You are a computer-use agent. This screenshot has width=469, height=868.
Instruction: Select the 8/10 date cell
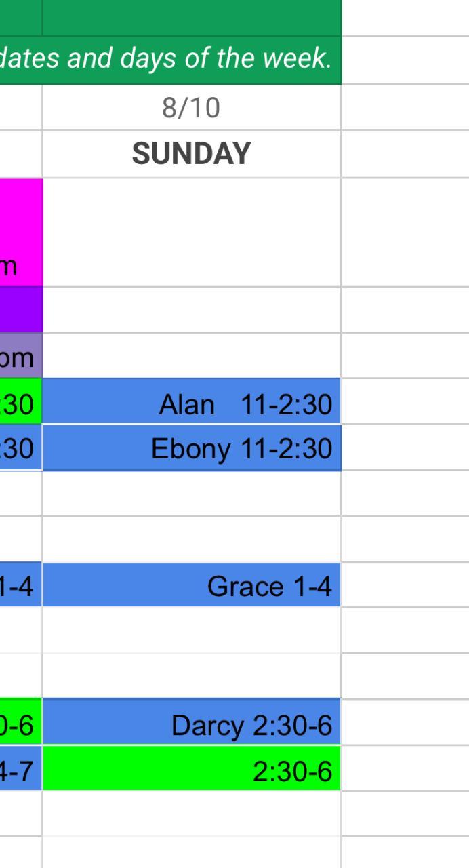pyautogui.click(x=191, y=107)
